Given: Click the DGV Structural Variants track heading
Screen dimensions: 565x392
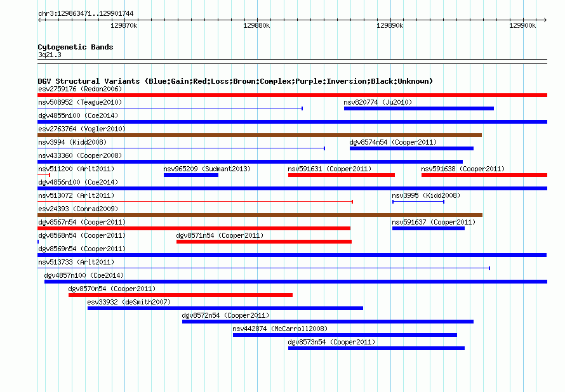Looking at the screenshot, I should click(x=235, y=81).
